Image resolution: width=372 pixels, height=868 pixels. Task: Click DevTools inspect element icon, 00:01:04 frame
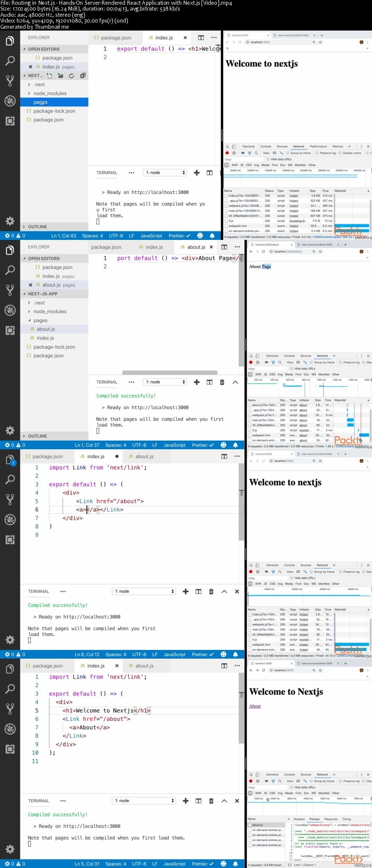point(227,146)
